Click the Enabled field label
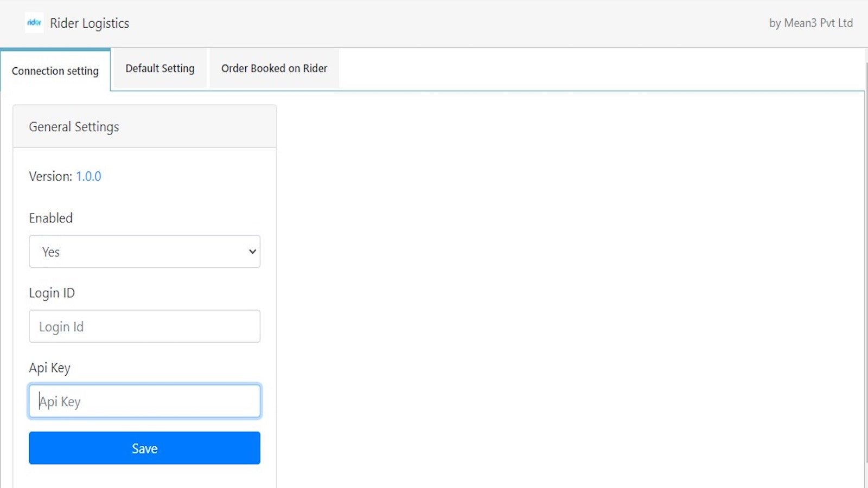The width and height of the screenshot is (868, 488). 50,218
